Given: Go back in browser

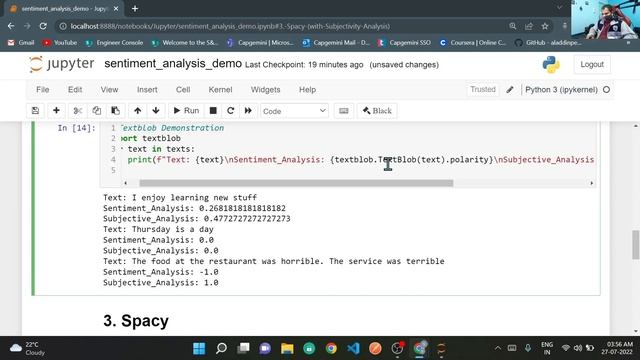Looking at the screenshot, I should coord(11,26).
